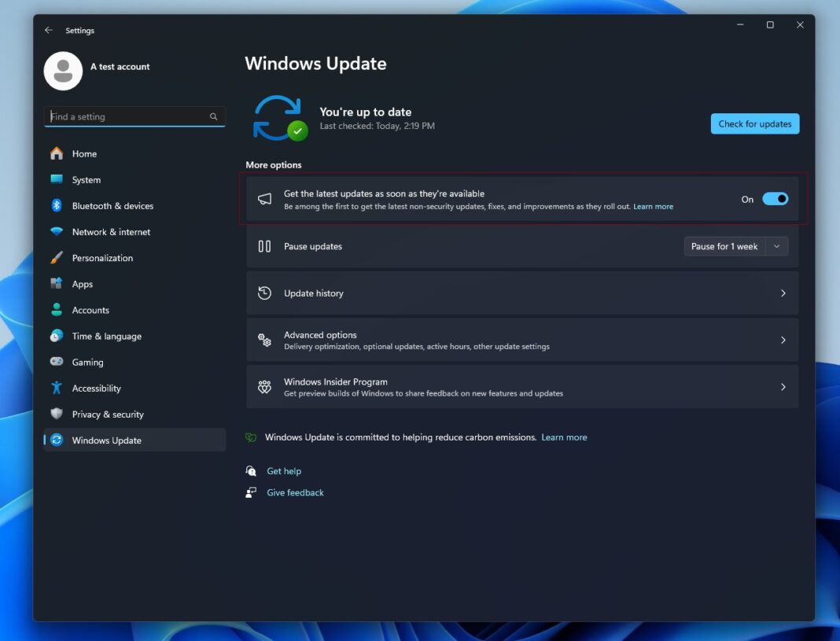Click the Give feedback link
Viewport: 840px width, 641px height.
point(295,492)
